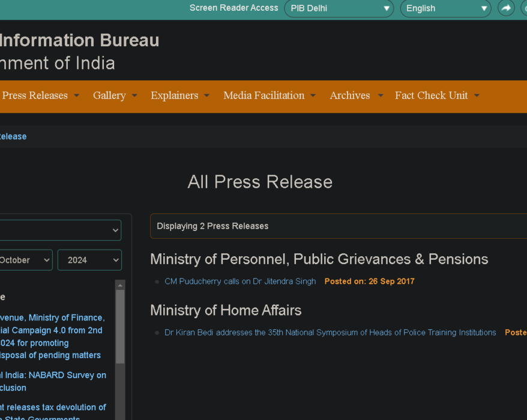Screen dimensions: 527x420
Task: Click the sidebar scrollbar up arrow
Action: (120, 285)
